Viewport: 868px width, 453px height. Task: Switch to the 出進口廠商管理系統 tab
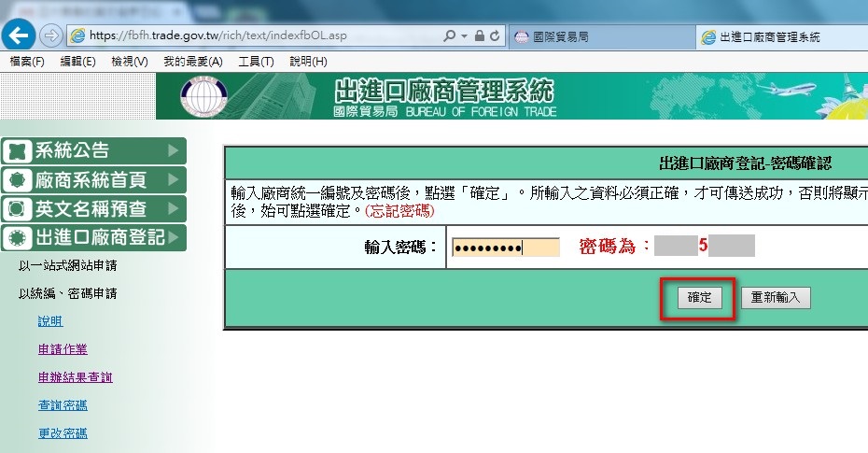coord(781,37)
